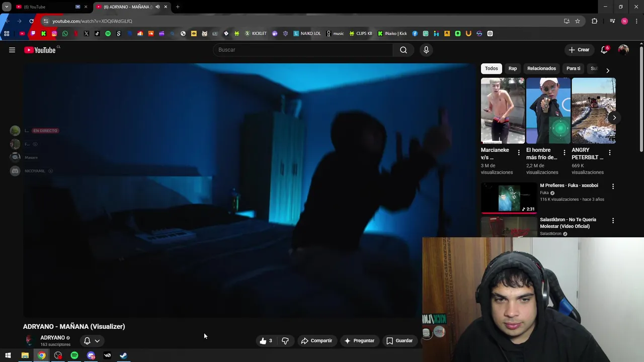Reload the page
This screenshot has height=362, width=644.
31,21
